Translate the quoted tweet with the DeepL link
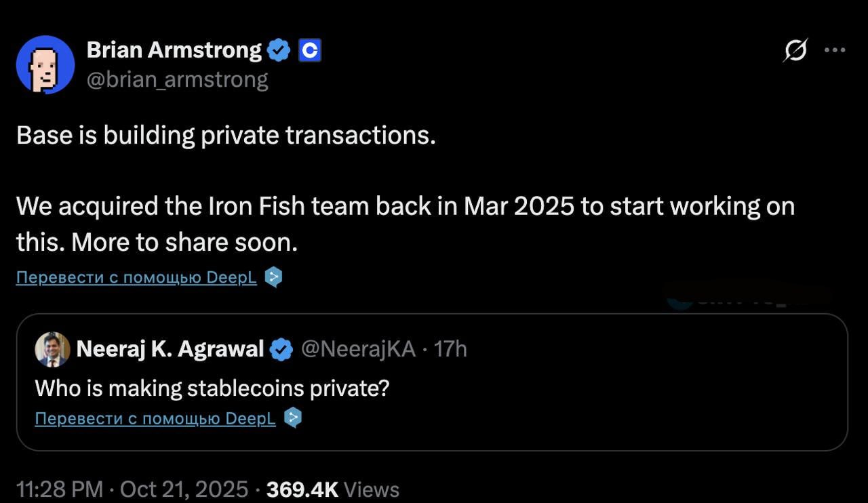The height and width of the screenshot is (503, 868). pyautogui.click(x=155, y=418)
